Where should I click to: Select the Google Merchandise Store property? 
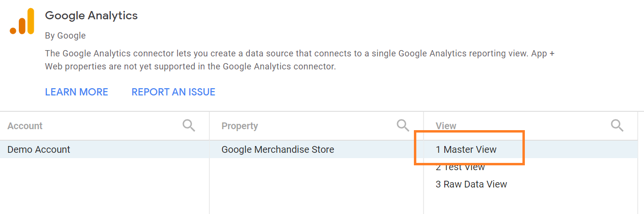point(277,149)
